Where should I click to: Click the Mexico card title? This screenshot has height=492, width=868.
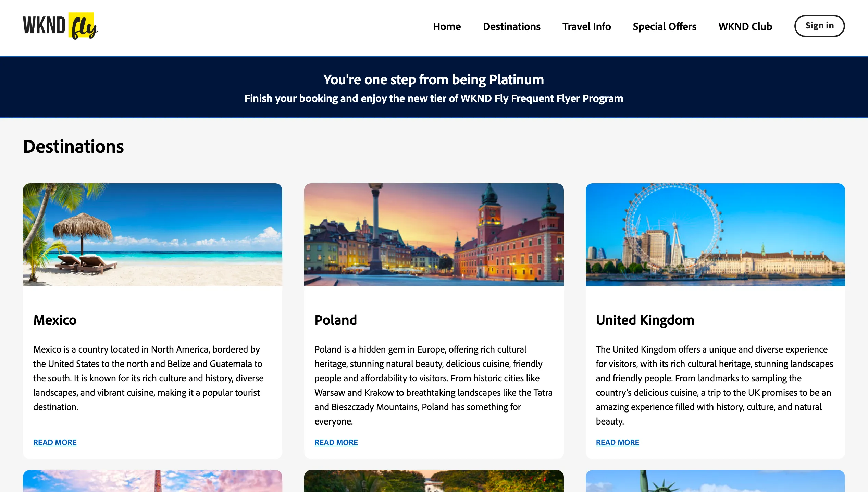[55, 320]
